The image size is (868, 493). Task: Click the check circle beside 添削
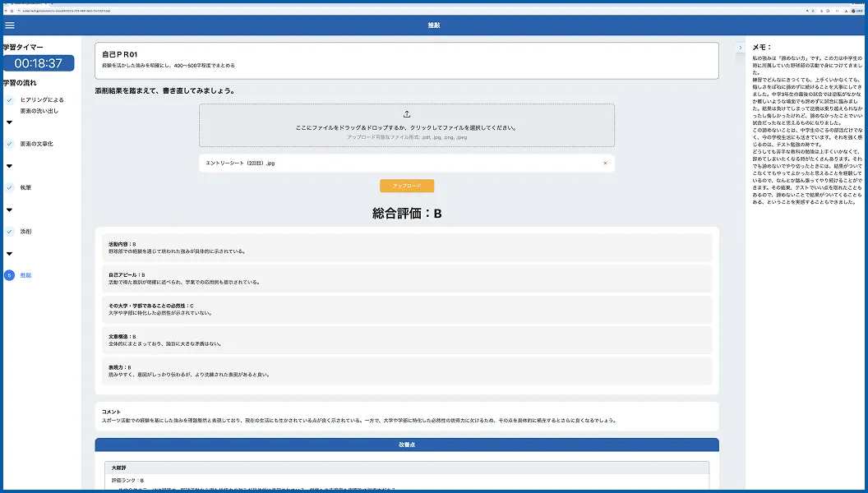pos(9,231)
